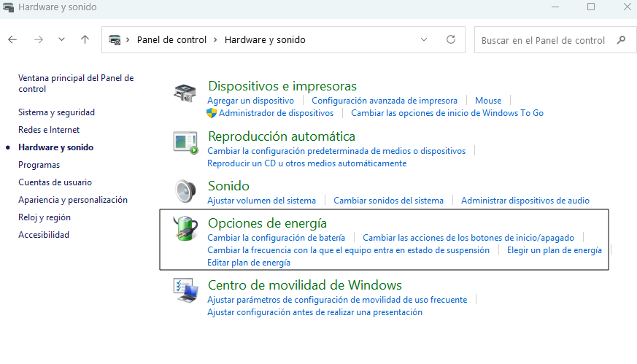Viewport: 637px width, 364px height.
Task: Click Cambiar la configuración predeterminada de medios
Action: [336, 151]
